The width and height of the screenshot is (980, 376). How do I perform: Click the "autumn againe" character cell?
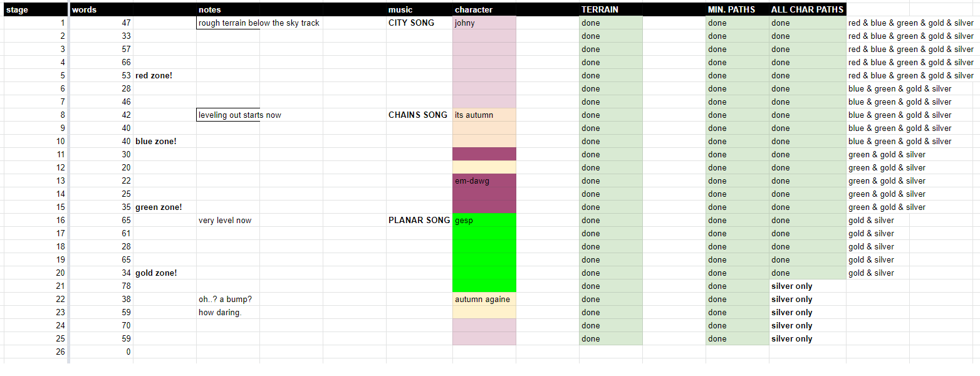click(x=484, y=300)
